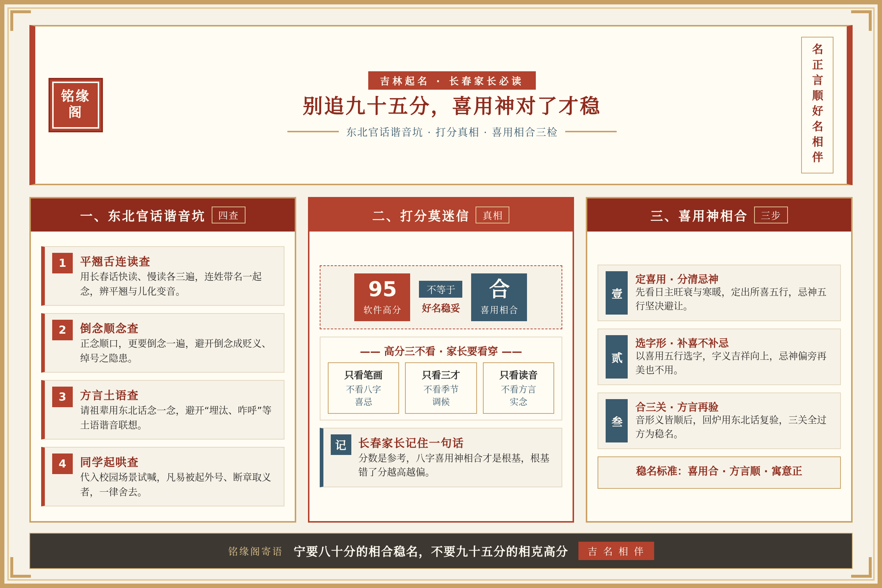The width and height of the screenshot is (882, 588).
Task: Click the footer label 铭缘阁寄语
Action: pos(255,551)
